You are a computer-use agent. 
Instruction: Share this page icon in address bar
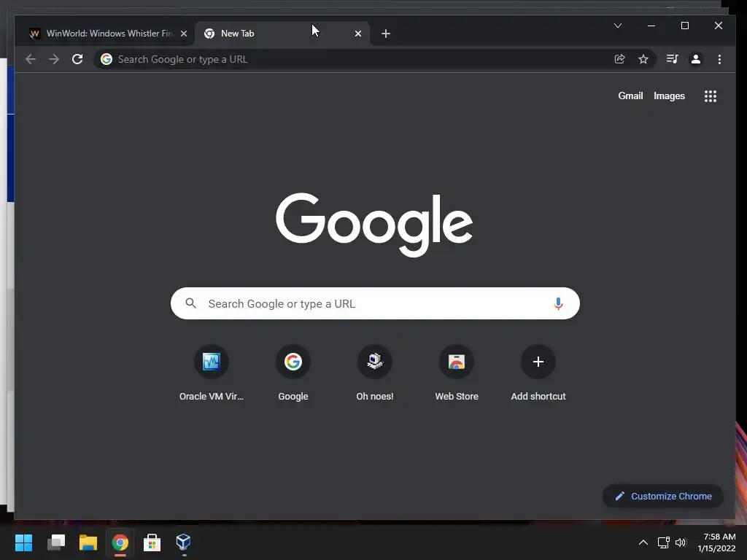(x=620, y=59)
